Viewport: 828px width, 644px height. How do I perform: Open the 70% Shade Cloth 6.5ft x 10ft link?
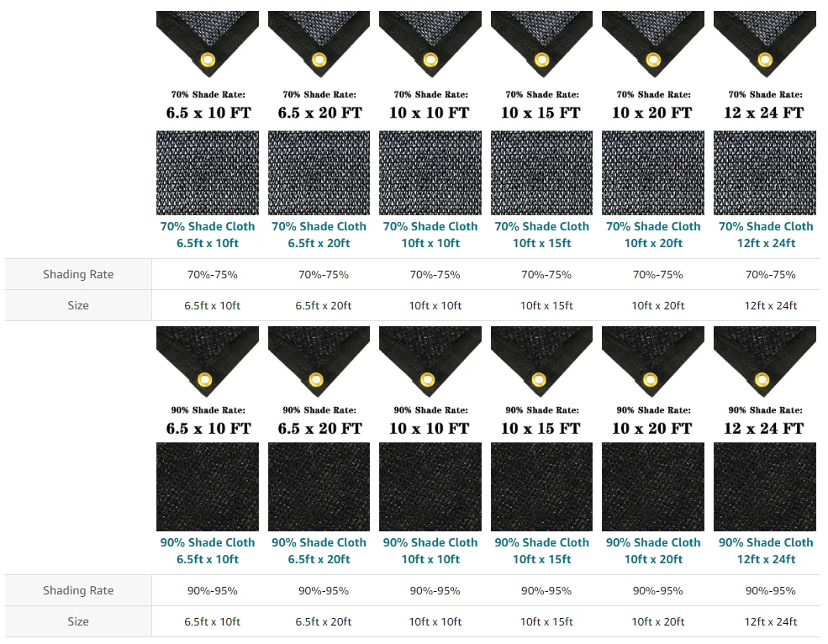[208, 235]
